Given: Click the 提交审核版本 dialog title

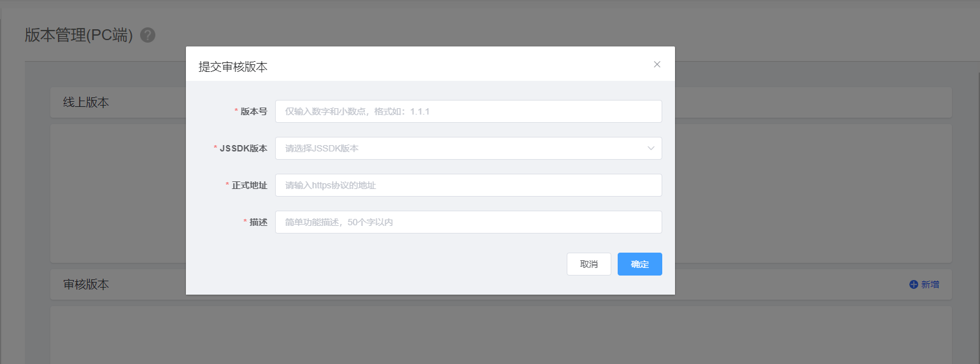Looking at the screenshot, I should [233, 67].
